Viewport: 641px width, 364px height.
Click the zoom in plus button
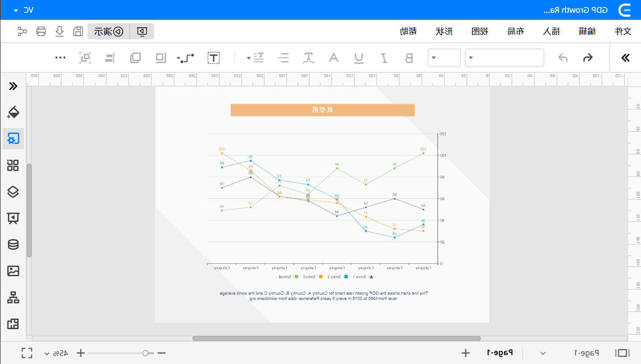tap(81, 353)
